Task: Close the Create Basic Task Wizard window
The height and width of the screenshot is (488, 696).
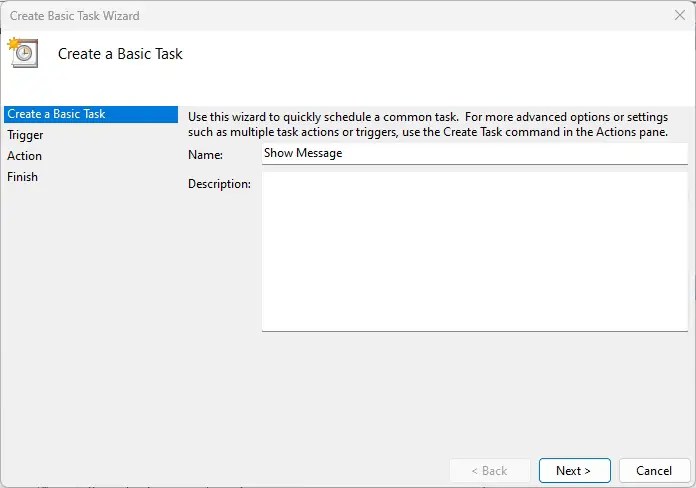Action: 680,15
